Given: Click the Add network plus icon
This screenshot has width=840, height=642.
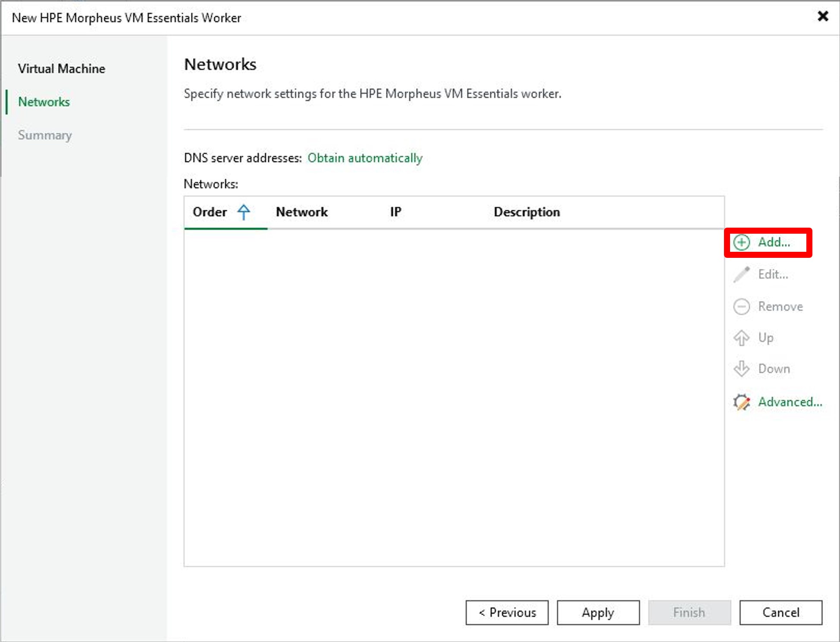Looking at the screenshot, I should pos(742,242).
